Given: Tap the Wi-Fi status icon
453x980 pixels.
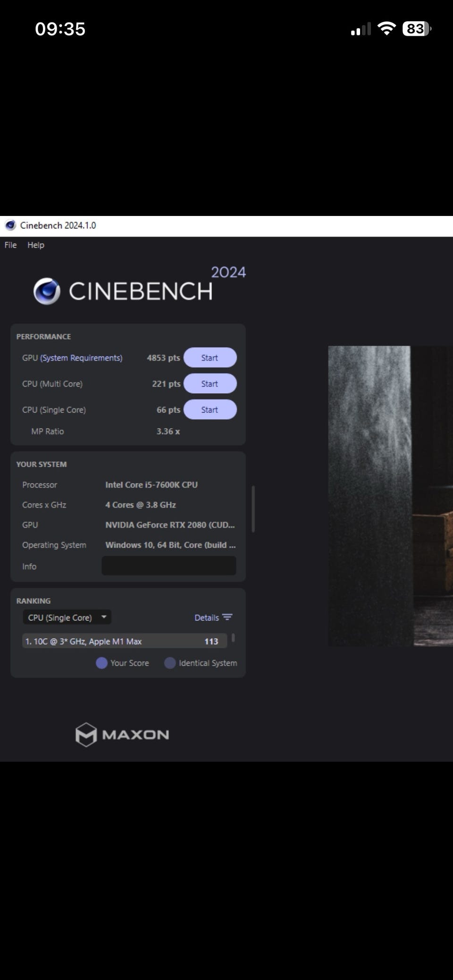Looking at the screenshot, I should [387, 29].
